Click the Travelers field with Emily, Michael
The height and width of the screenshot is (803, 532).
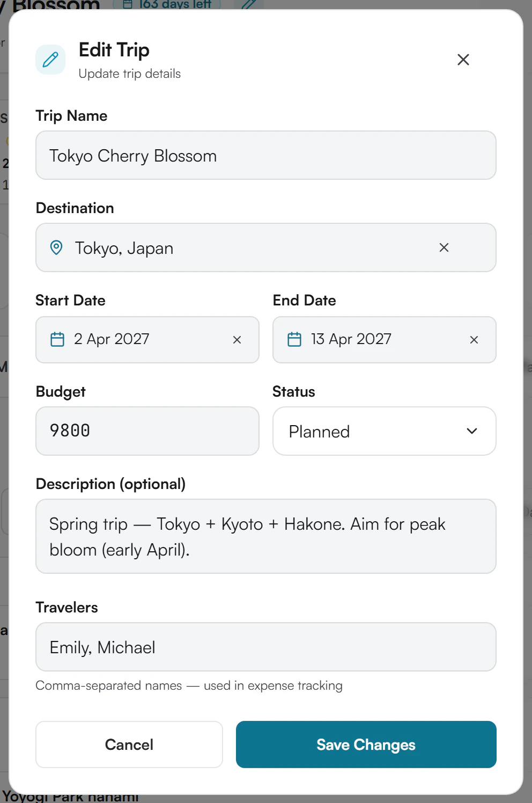[266, 647]
